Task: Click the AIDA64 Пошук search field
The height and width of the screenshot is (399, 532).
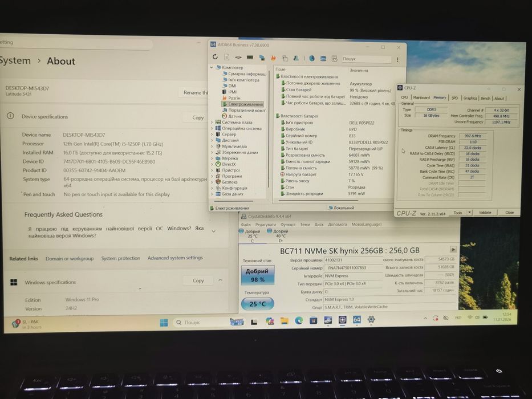Action: [366, 59]
